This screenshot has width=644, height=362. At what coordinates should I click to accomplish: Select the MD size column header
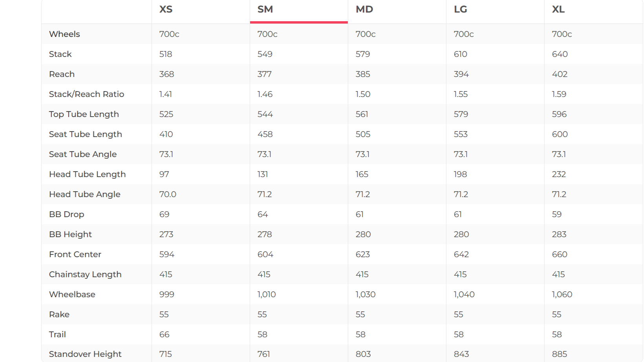[x=364, y=9]
